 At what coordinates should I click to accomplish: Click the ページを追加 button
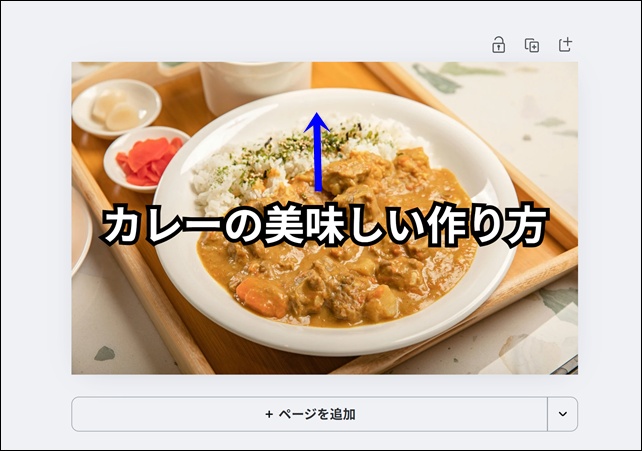310,414
